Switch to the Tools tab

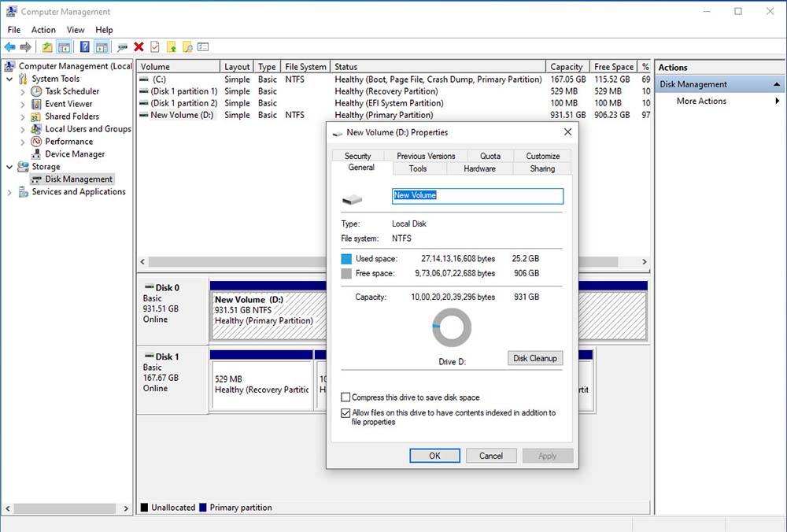point(418,168)
